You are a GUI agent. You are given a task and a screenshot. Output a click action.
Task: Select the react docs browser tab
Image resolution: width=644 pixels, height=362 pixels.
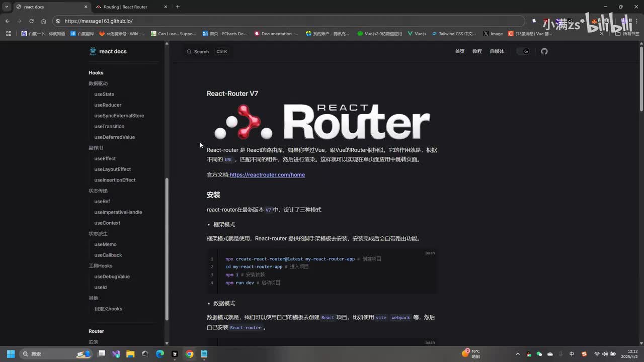[x=52, y=7]
